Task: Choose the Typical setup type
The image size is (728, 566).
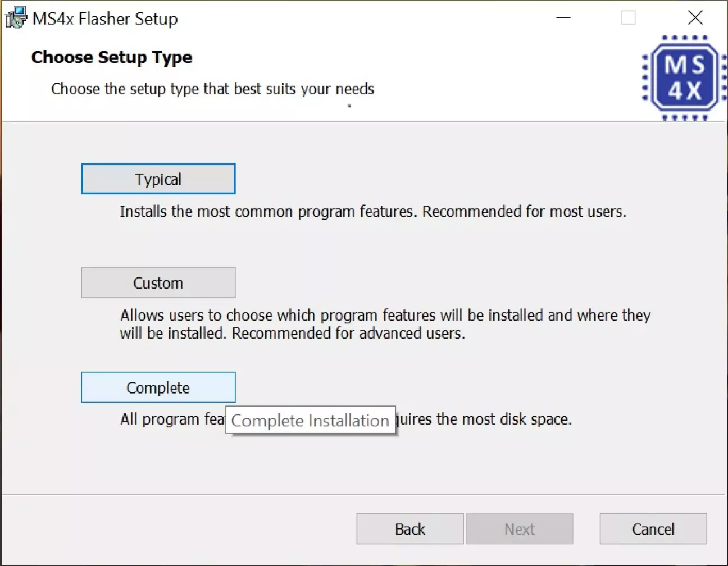Action: pyautogui.click(x=158, y=179)
